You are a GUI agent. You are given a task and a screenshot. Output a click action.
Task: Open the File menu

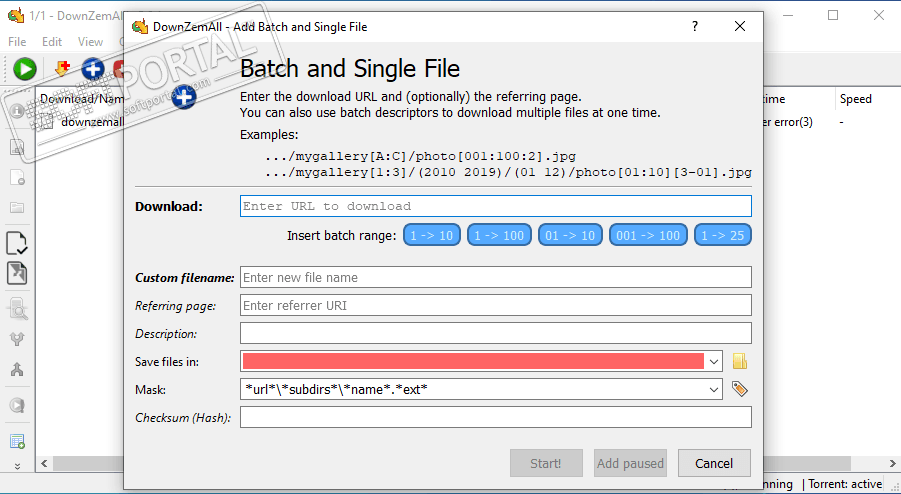(17, 42)
